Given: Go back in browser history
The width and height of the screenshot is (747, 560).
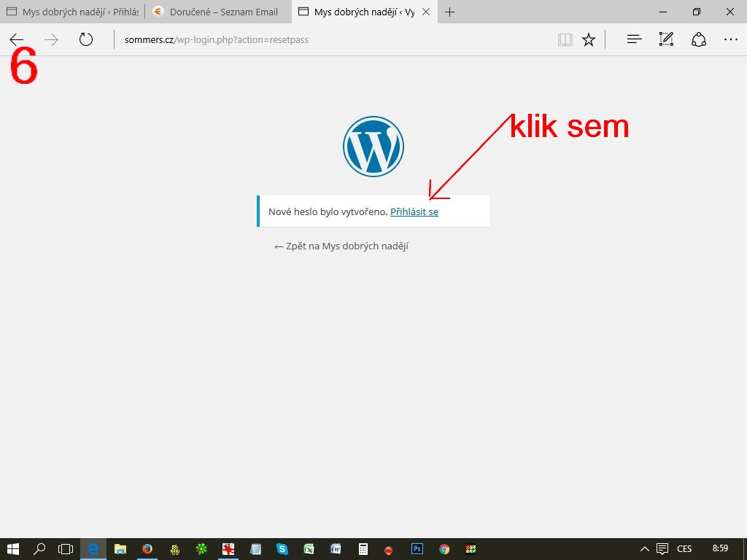Looking at the screenshot, I should 17,39.
